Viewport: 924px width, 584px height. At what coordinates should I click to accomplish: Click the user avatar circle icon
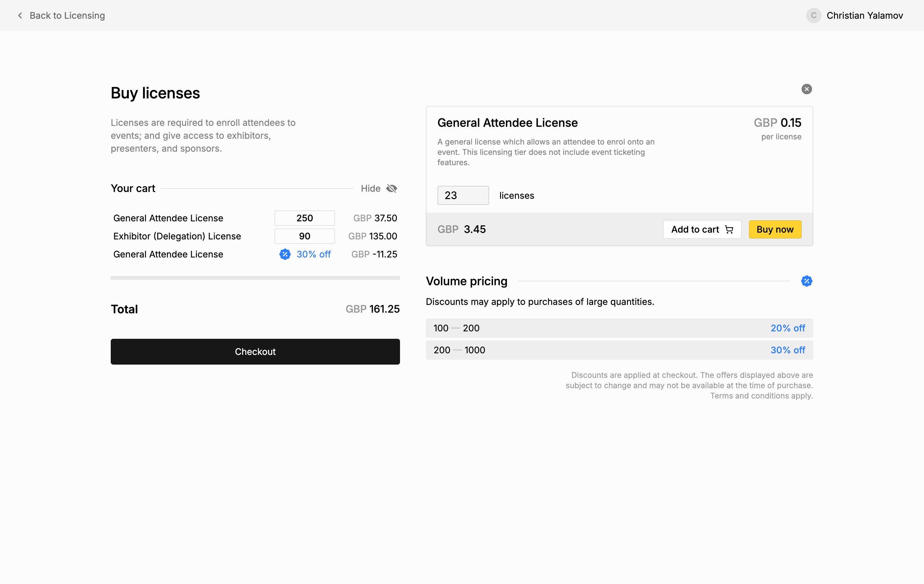click(x=813, y=15)
